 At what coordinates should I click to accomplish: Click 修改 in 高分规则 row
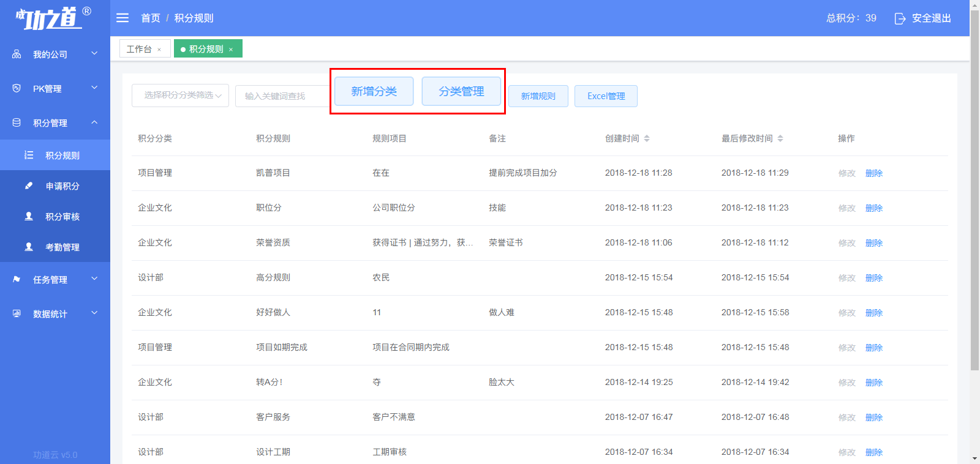(847, 278)
